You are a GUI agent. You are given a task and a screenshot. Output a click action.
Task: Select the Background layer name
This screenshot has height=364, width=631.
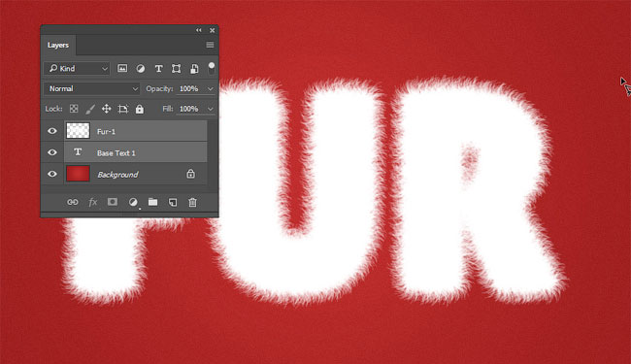tap(117, 175)
